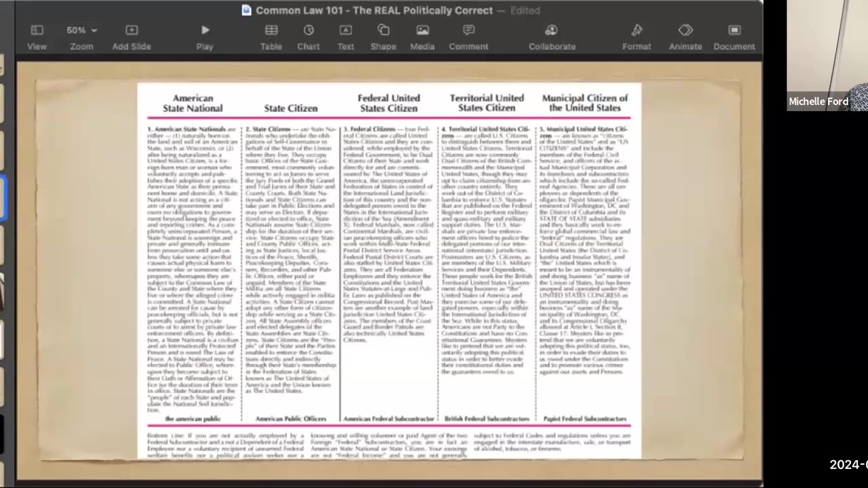Open the Collaborate options

(552, 37)
